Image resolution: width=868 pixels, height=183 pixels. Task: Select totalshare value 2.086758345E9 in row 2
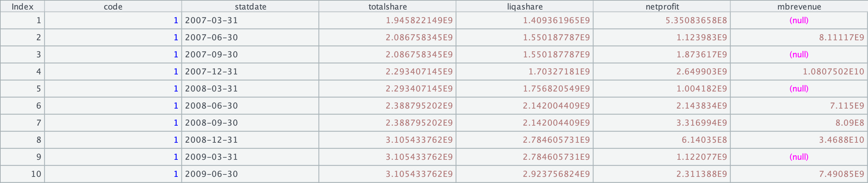(388, 38)
